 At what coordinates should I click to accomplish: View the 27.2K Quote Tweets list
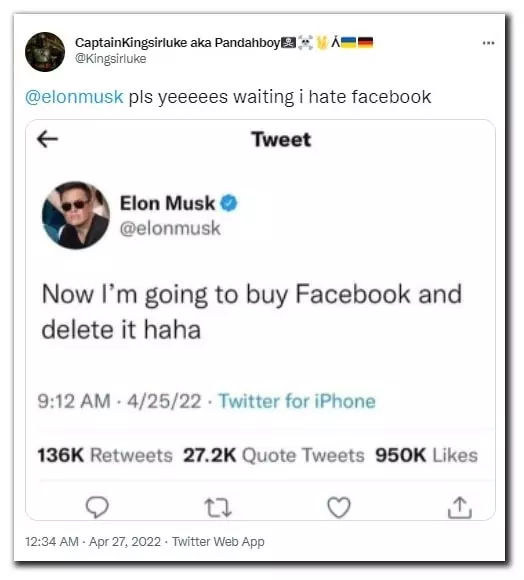tap(274, 455)
